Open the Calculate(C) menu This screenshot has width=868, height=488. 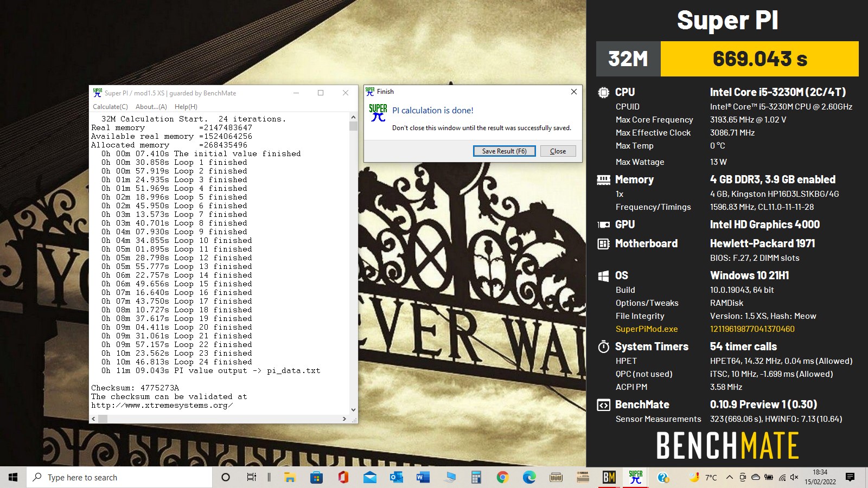tap(110, 107)
